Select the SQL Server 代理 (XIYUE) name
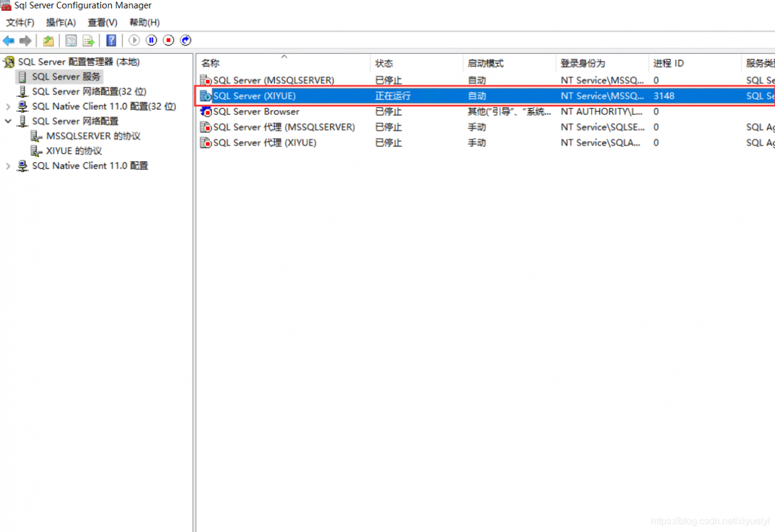Screen dimensions: 775x532 [265, 143]
